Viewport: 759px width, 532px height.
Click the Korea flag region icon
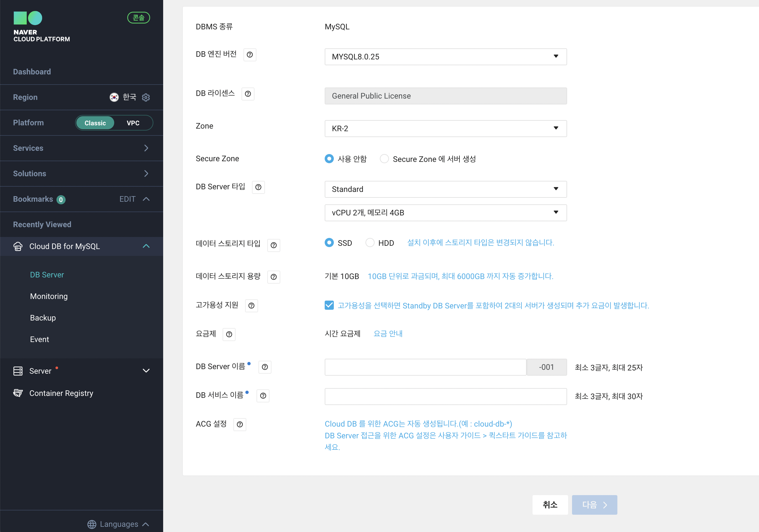(x=114, y=97)
